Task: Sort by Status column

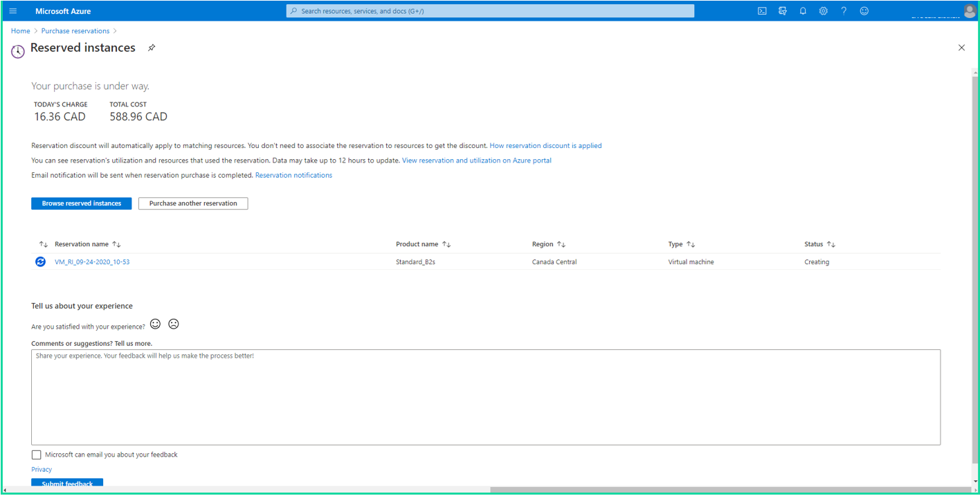Action: 820,244
